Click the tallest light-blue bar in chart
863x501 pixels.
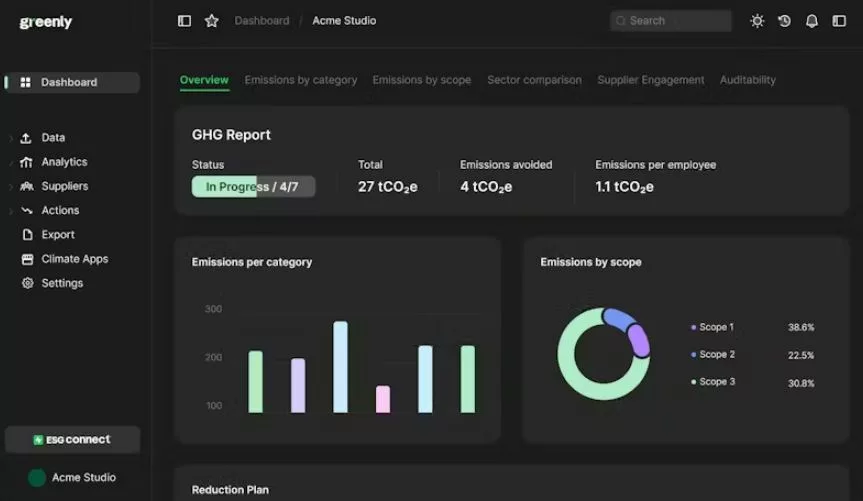(x=340, y=367)
